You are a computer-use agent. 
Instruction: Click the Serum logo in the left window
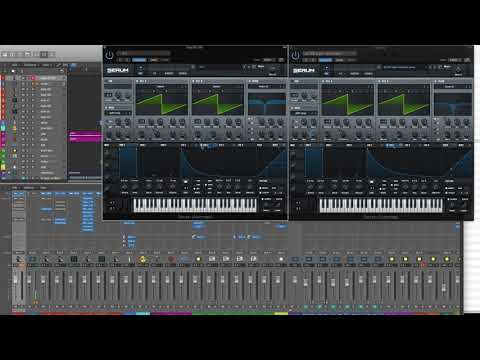[x=118, y=70]
